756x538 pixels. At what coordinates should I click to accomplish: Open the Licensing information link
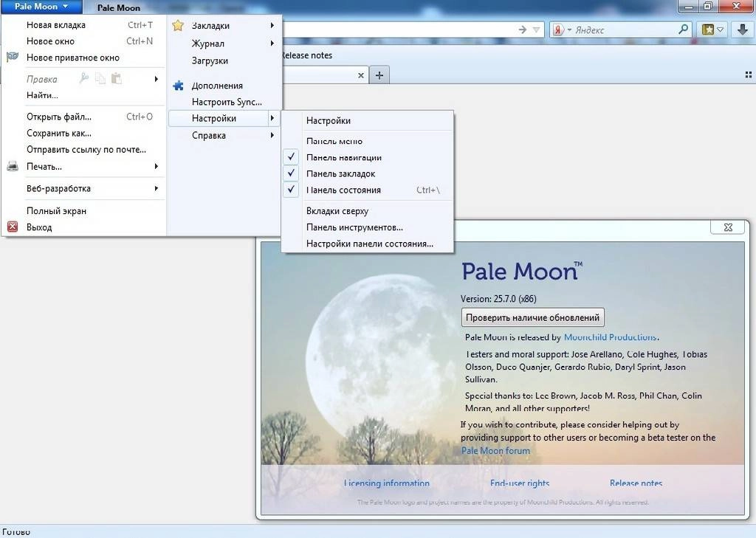point(387,483)
